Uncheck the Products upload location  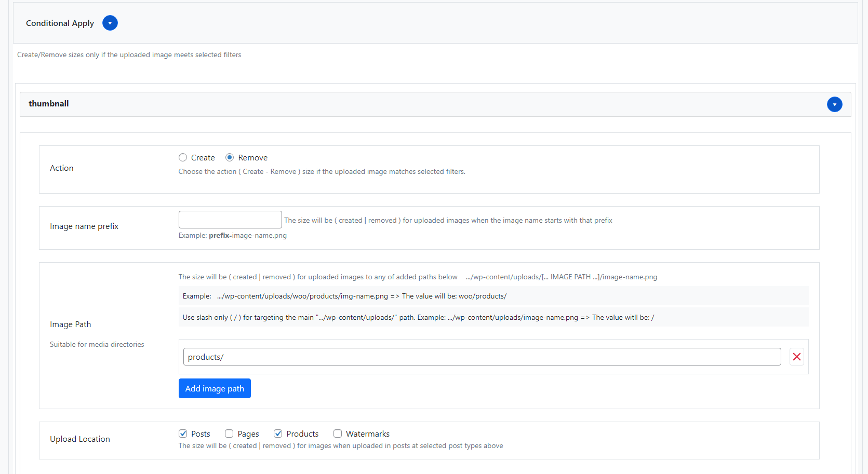point(278,434)
